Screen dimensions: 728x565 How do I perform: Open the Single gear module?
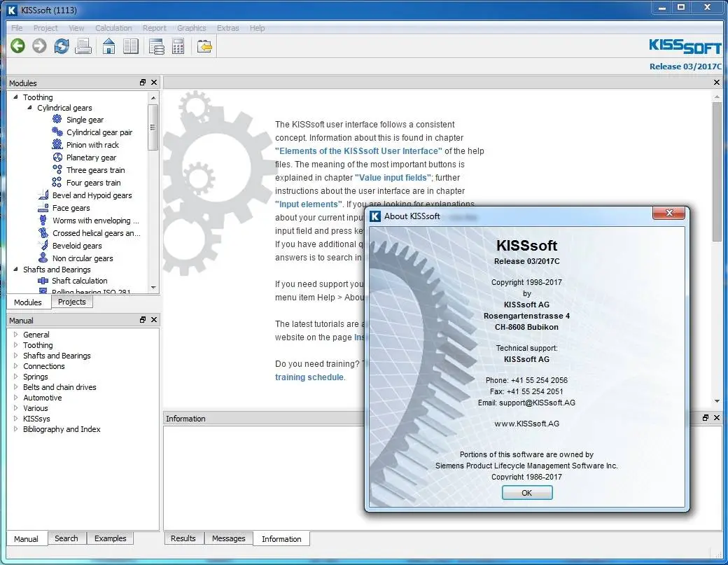point(85,120)
